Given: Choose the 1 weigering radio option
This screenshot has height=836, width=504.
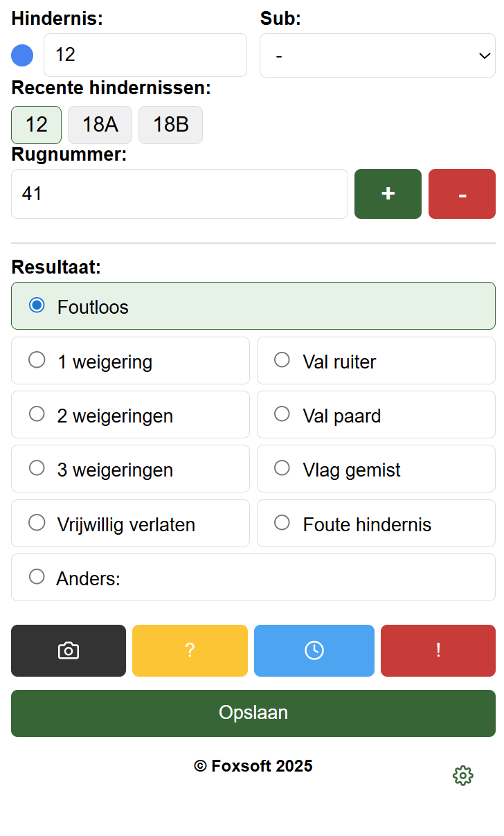Looking at the screenshot, I should [x=37, y=360].
